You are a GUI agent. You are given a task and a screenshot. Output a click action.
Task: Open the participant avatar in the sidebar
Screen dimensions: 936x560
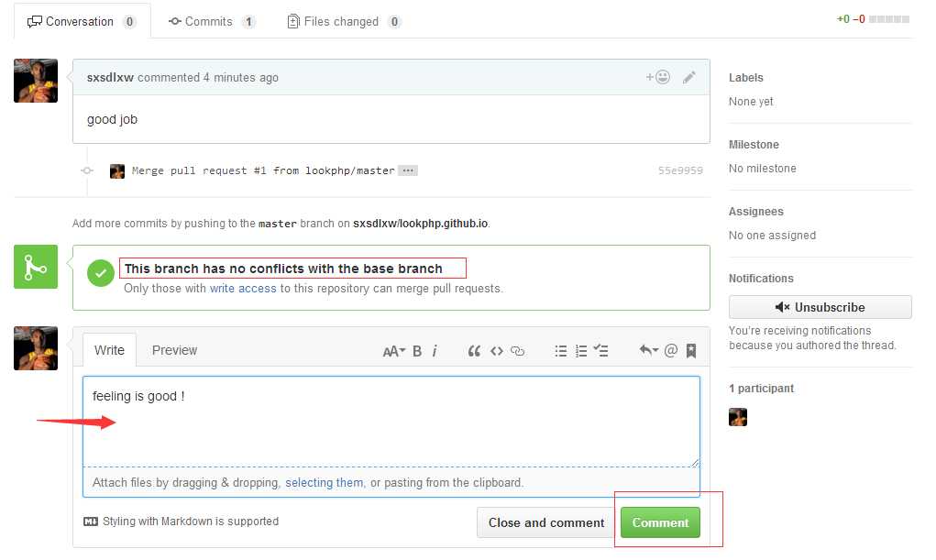[x=738, y=417]
